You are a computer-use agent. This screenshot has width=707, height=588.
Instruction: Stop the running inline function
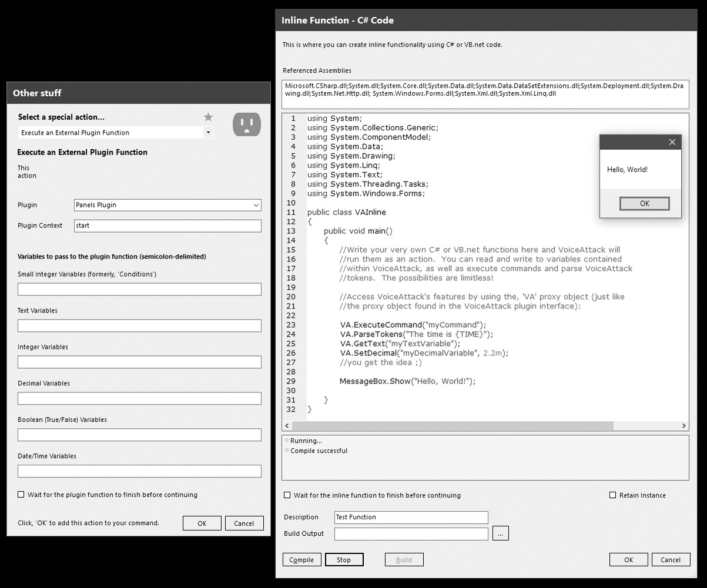(344, 560)
